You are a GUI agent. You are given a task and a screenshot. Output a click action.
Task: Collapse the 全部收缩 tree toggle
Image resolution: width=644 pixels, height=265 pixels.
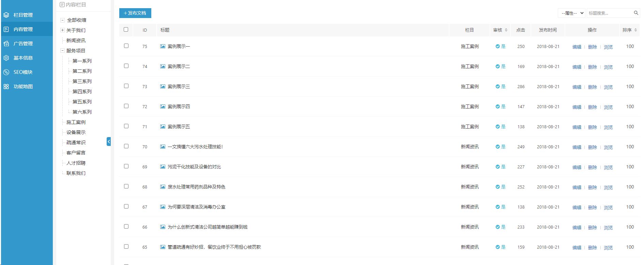click(62, 20)
